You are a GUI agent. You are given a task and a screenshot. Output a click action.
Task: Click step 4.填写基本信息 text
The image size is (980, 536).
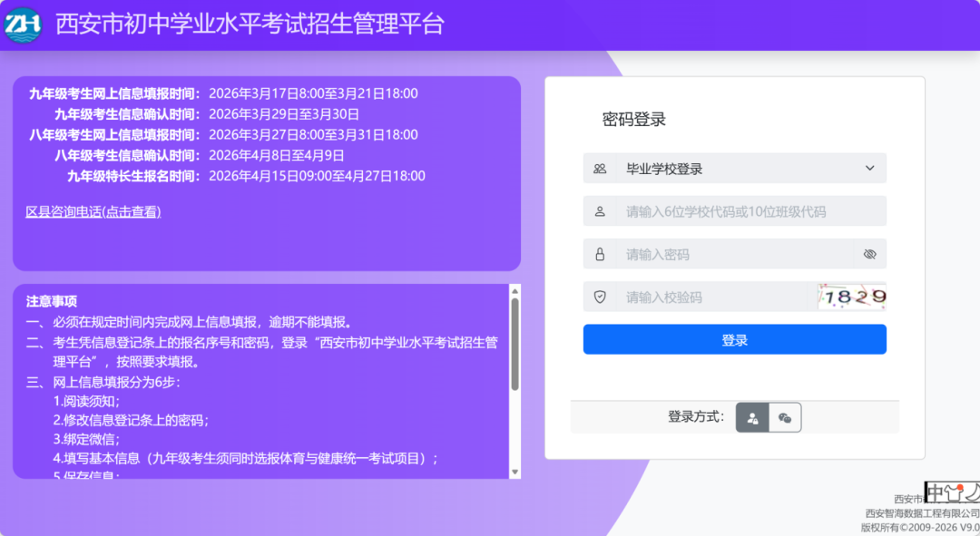pos(246,459)
